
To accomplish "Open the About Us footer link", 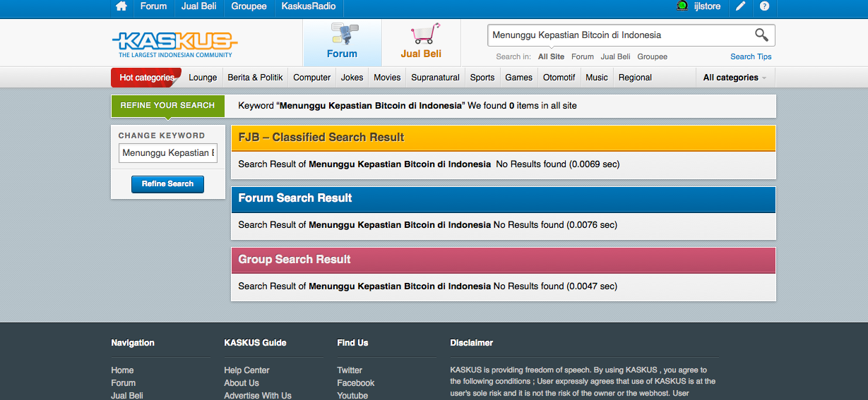I will 242,383.
